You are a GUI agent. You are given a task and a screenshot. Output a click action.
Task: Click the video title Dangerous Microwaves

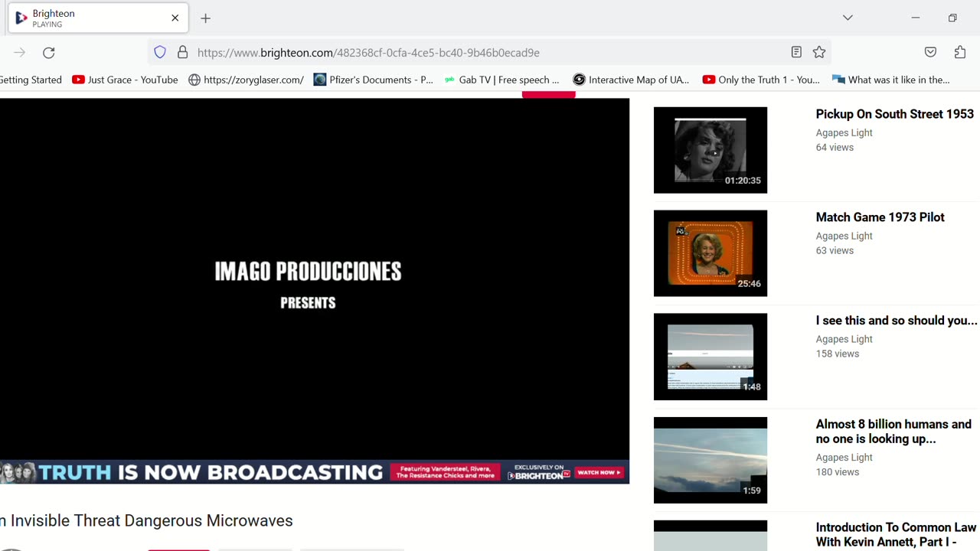(146, 520)
